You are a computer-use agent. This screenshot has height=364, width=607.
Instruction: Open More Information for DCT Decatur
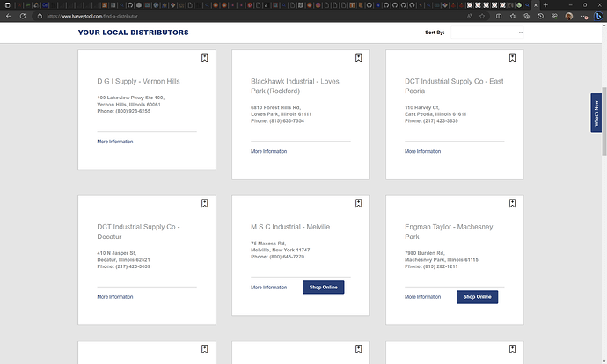(x=115, y=297)
